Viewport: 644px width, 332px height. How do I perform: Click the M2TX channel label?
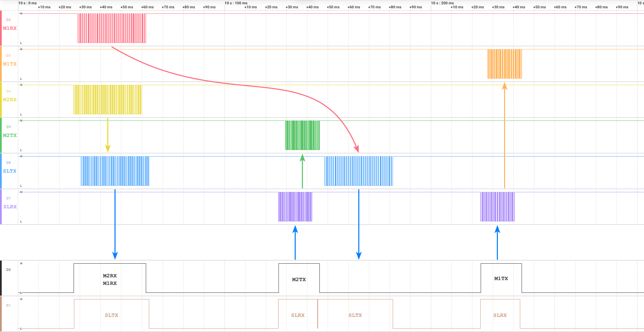point(10,135)
